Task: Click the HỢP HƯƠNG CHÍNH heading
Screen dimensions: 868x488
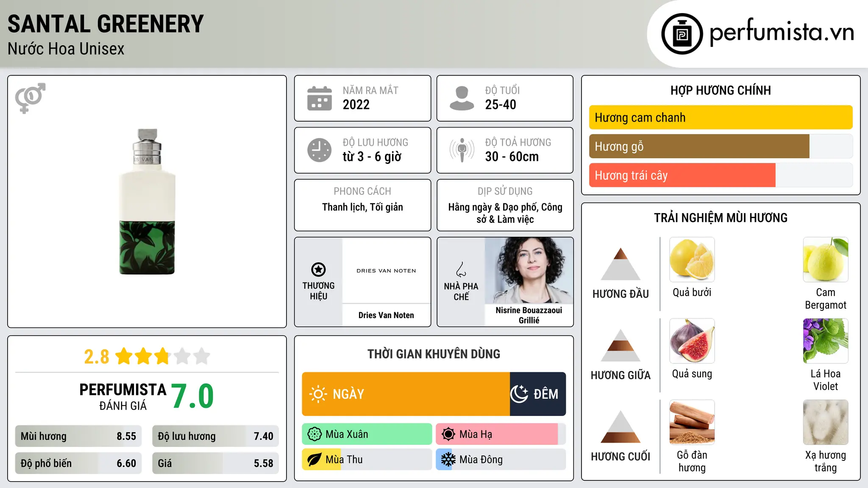Action: click(721, 90)
